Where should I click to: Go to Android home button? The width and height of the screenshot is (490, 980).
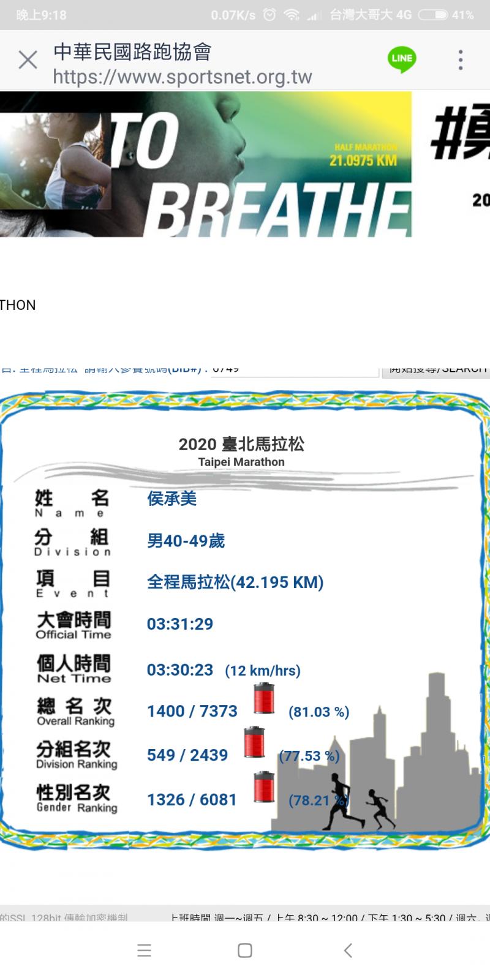pos(245,951)
